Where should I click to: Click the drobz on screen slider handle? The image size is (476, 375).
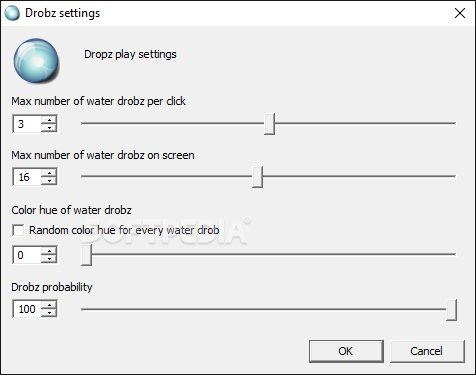(257, 177)
